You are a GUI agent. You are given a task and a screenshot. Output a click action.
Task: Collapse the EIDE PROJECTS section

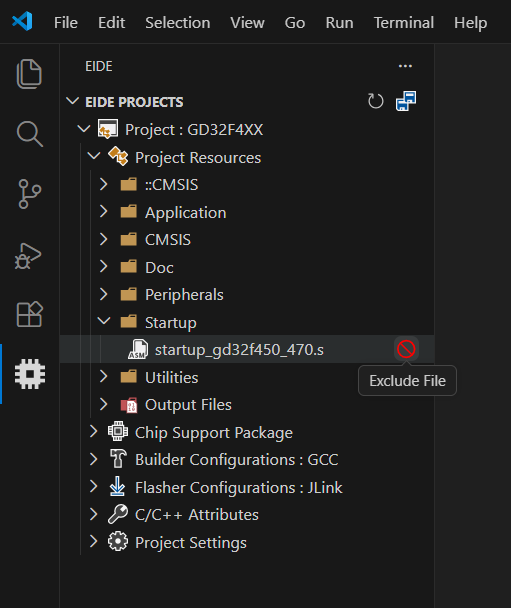click(73, 101)
